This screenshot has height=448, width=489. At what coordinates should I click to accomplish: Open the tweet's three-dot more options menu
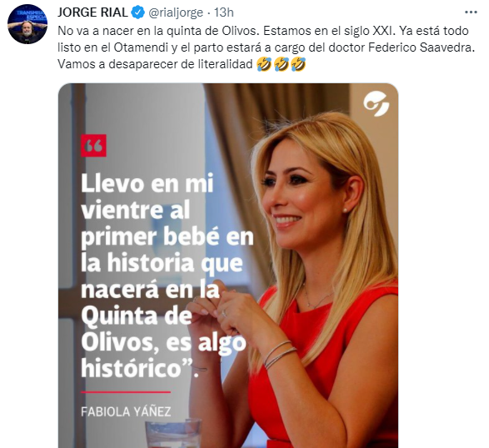click(471, 12)
